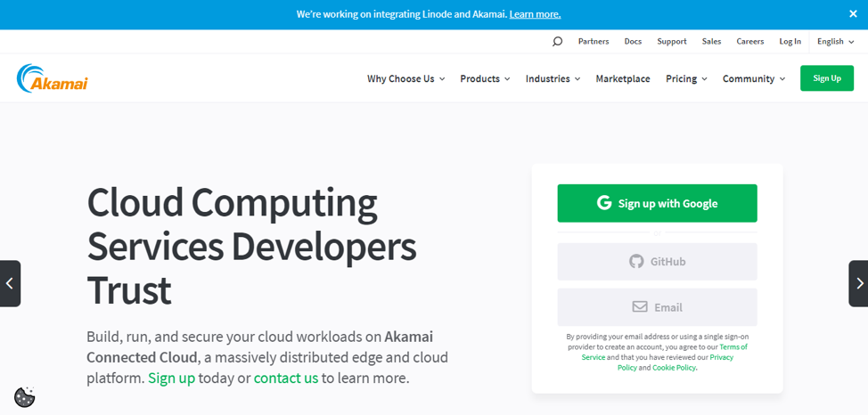Open the Terms of Service link
This screenshot has width=868, height=415.
point(664,352)
